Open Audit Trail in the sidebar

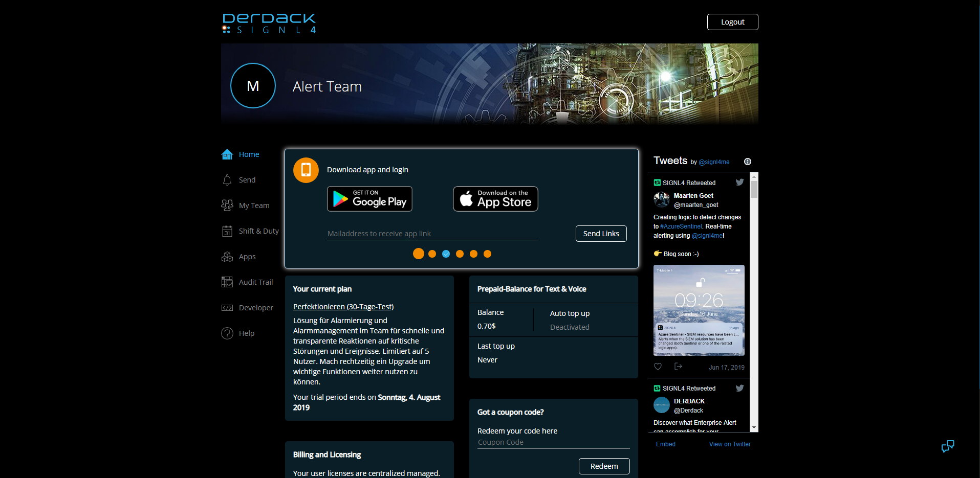[x=256, y=282]
